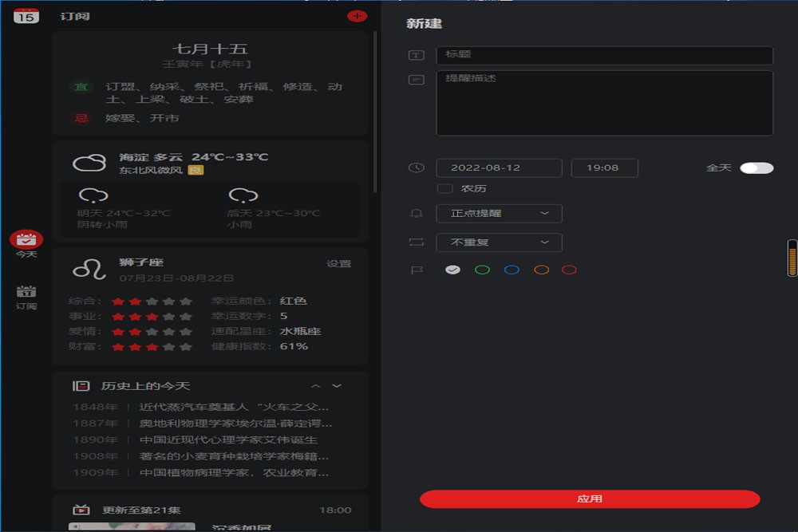798x532 pixels.
Task: Switch to the 订阅 sidebar tab
Action: pyautogui.click(x=26, y=298)
